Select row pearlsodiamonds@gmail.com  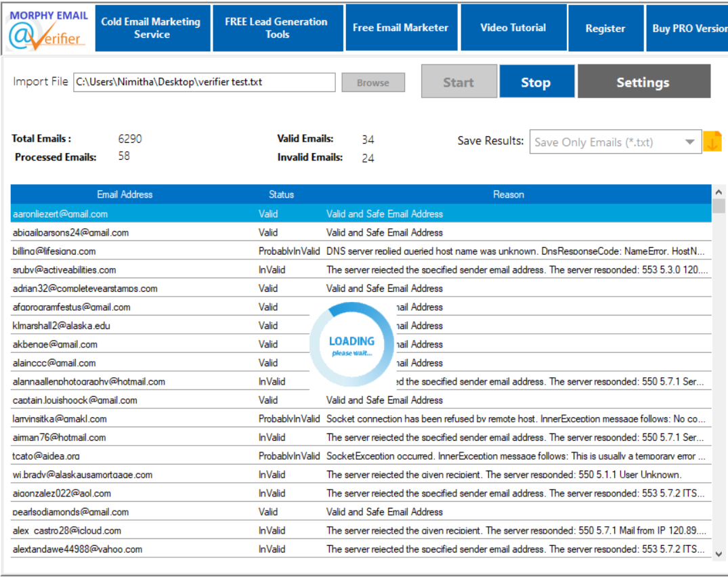point(361,511)
